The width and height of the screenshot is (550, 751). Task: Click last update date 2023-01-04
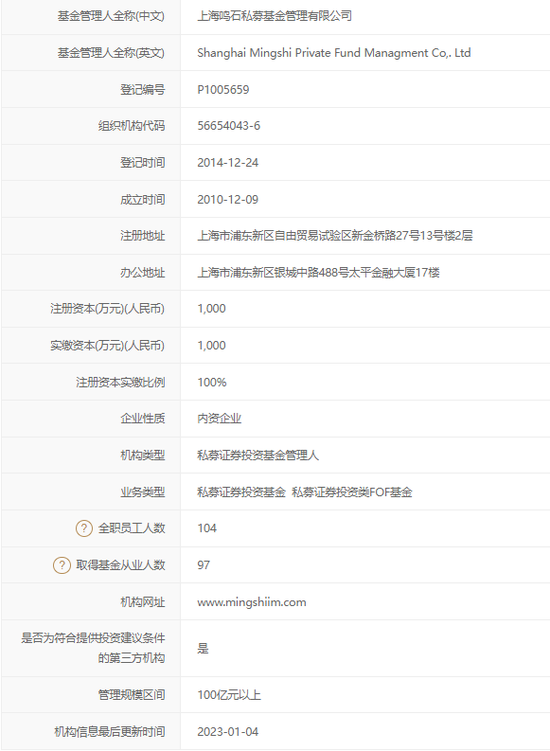[x=228, y=732]
